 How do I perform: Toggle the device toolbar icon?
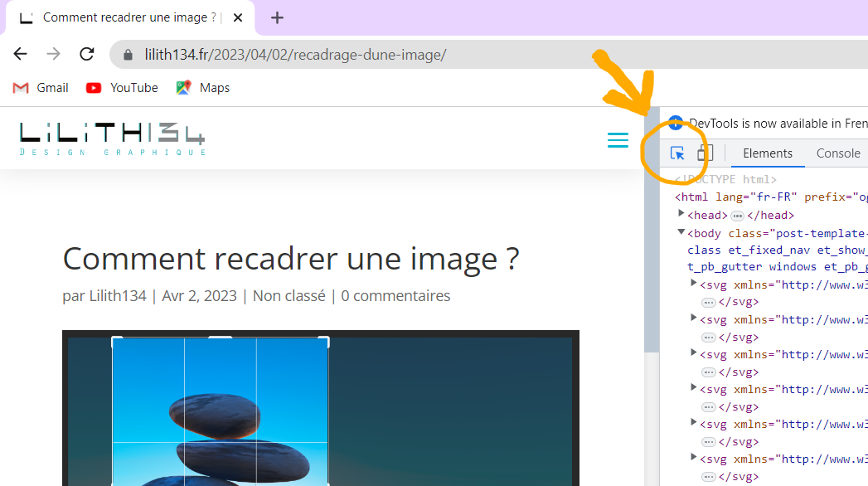[x=705, y=153]
